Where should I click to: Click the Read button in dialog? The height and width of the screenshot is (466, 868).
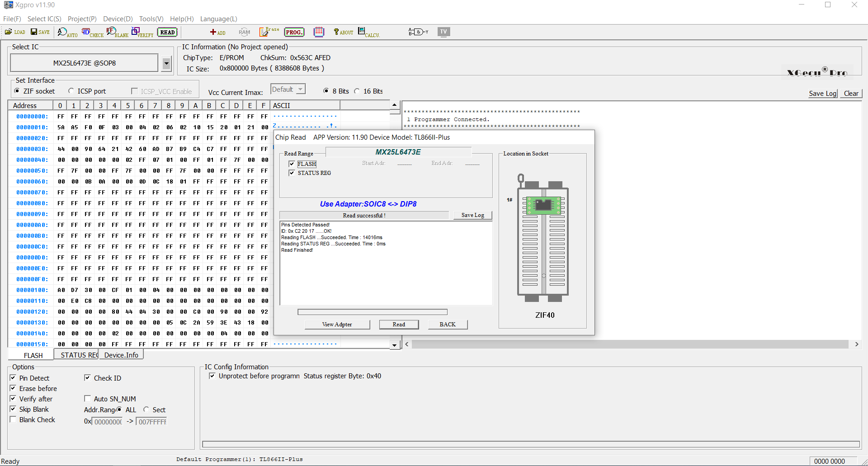click(399, 325)
